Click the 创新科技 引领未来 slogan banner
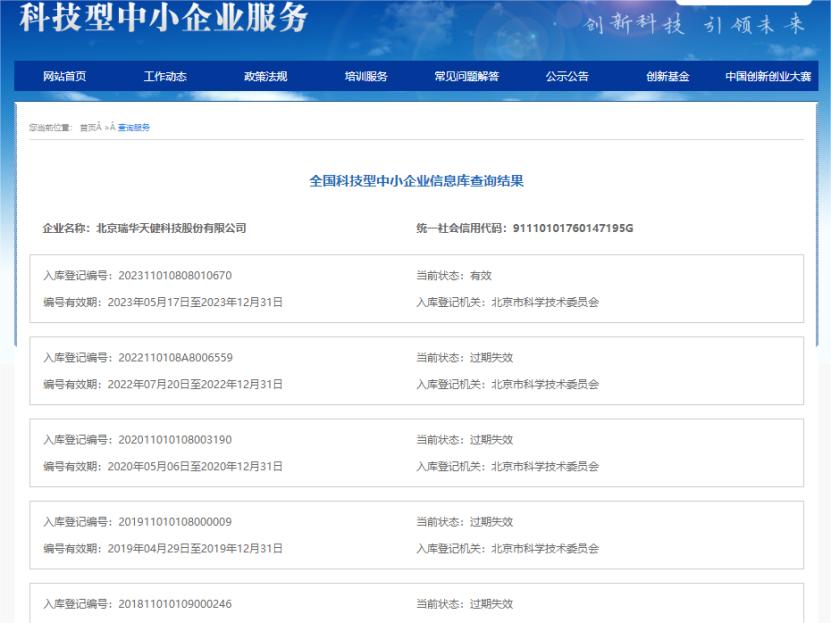Image resolution: width=831 pixels, height=623 pixels. 695,24
